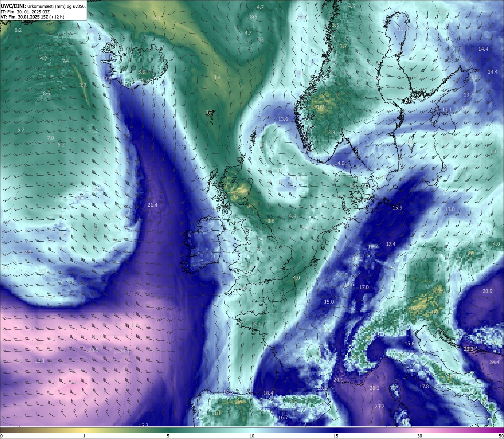Click the 13.0 map value
The height and width of the screenshot is (439, 504).
click(449, 209)
